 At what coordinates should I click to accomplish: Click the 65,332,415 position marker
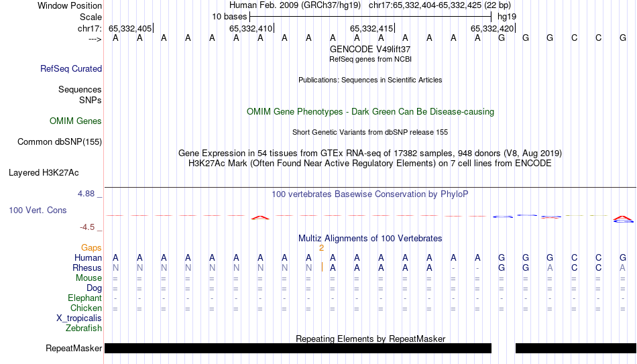[372, 28]
